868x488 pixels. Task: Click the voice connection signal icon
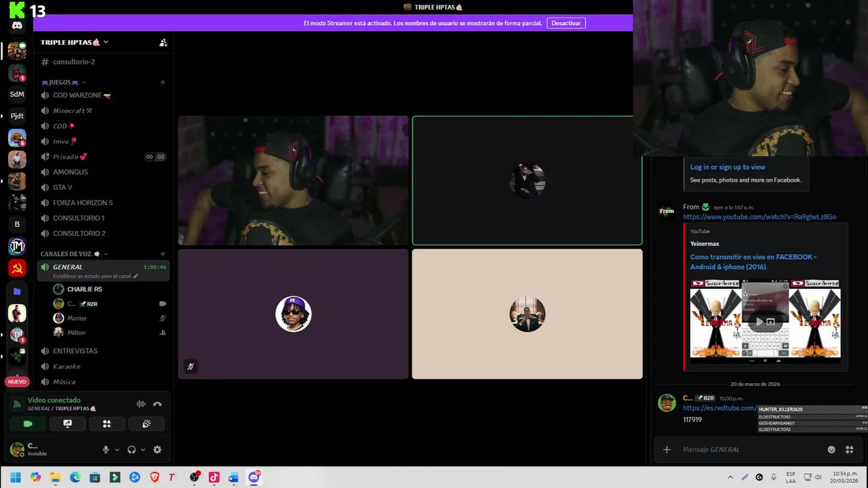[17, 404]
